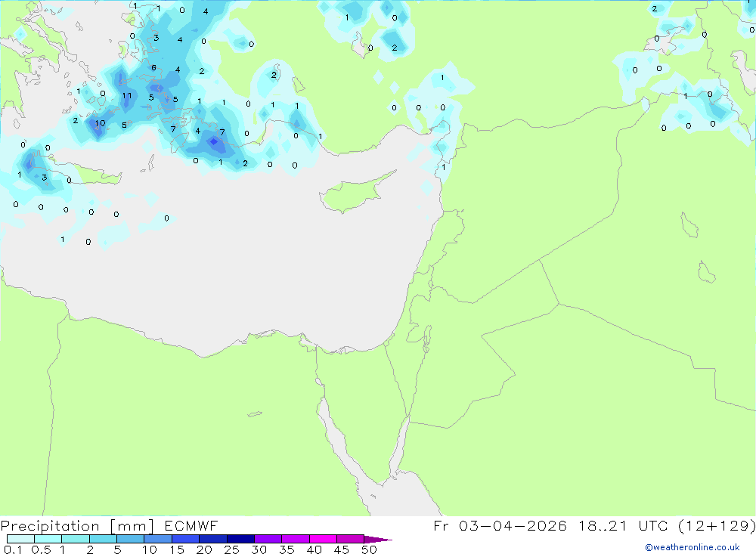
Task: Open the weatheronline.co.uk credit link
Action: pos(692,547)
